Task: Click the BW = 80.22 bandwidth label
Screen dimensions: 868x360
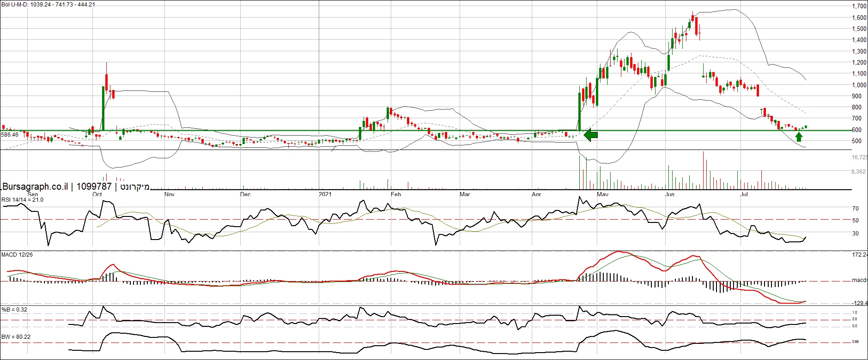Action: coord(16,337)
